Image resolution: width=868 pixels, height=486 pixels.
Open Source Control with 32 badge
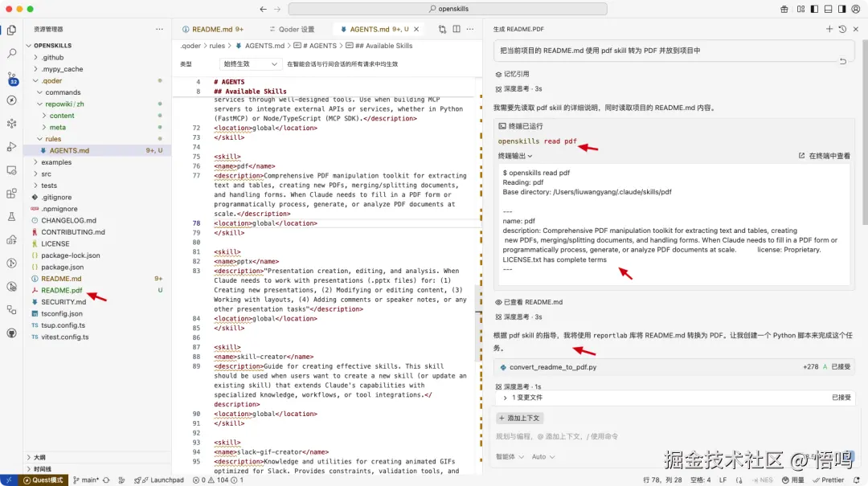tap(11, 77)
